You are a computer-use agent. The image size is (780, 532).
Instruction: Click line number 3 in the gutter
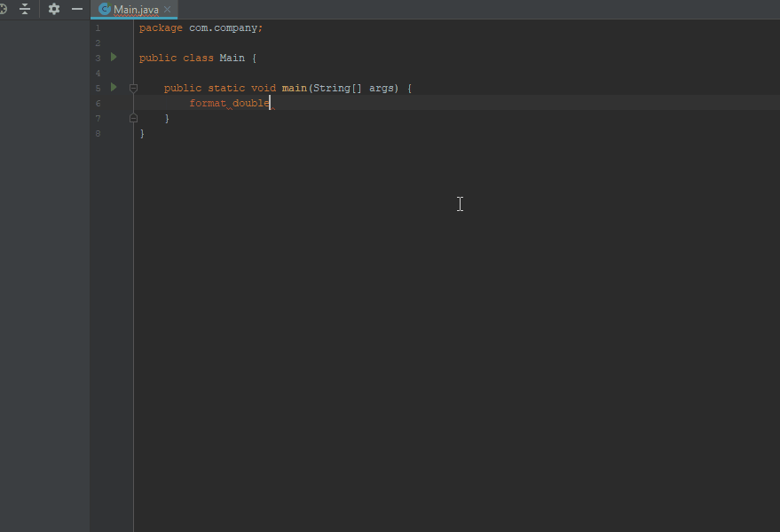pyautogui.click(x=98, y=58)
